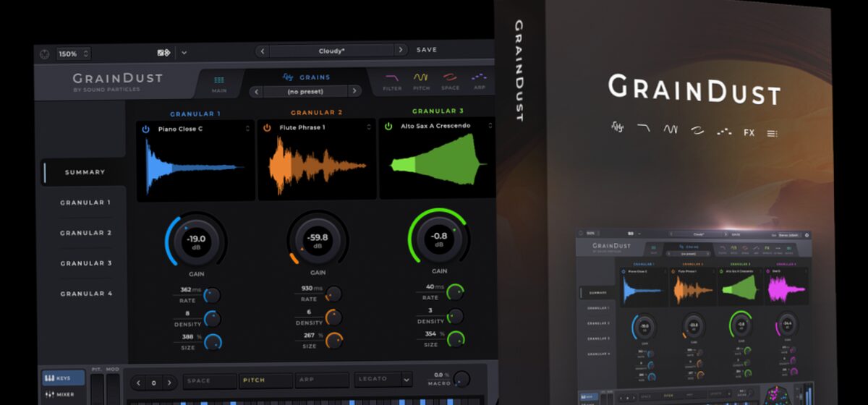Click the orange Flute Phrase 1 waveform
The height and width of the screenshot is (405, 868).
(317, 166)
